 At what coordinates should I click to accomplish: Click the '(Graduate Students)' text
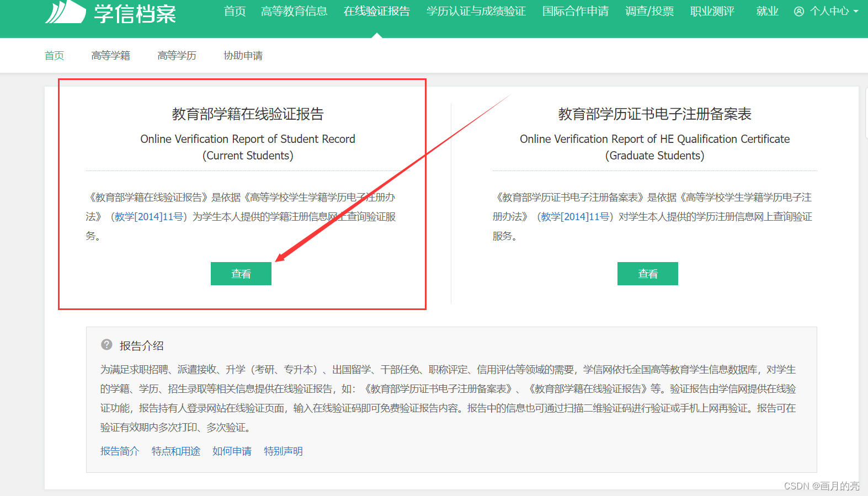655,156
